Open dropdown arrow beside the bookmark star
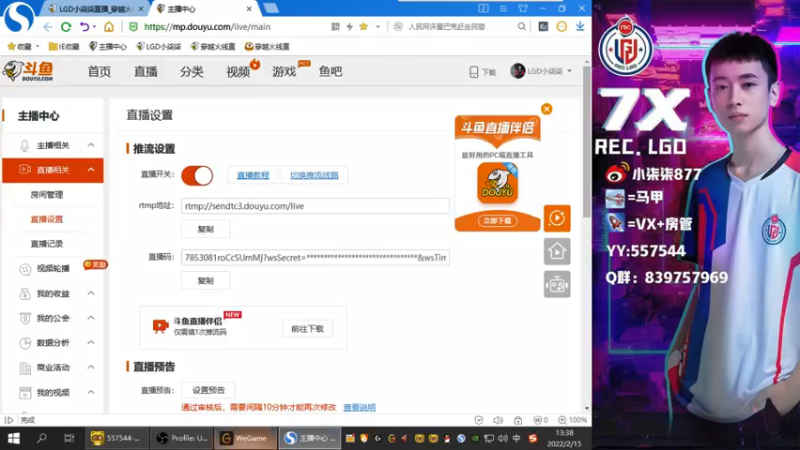This screenshot has width=800, height=450. click(x=378, y=27)
